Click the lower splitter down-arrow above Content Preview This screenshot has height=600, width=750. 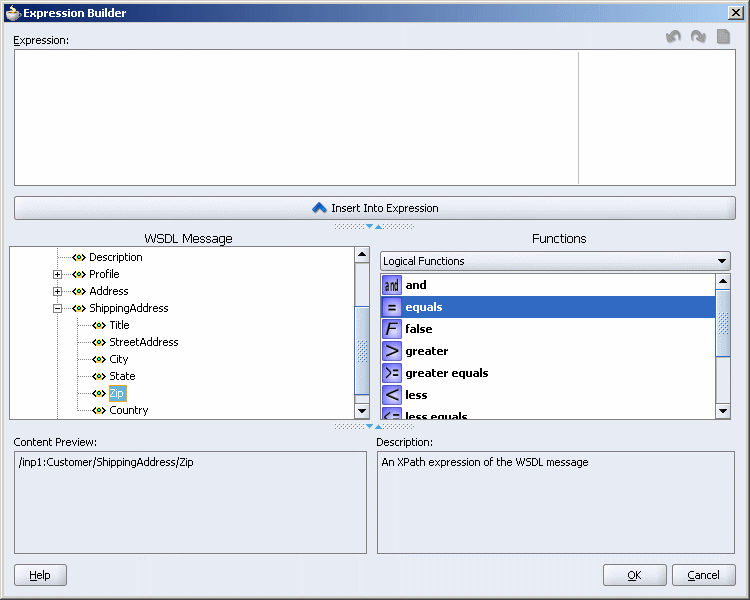(x=369, y=426)
